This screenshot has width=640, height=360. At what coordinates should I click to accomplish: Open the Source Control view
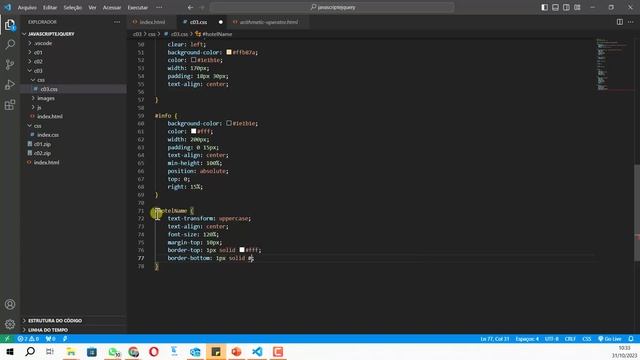click(10, 64)
